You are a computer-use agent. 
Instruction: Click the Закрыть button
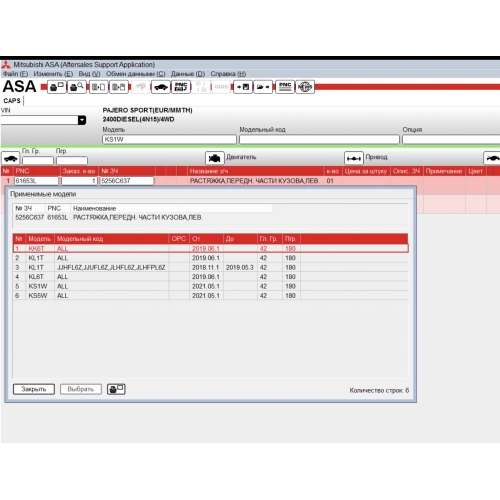(34, 389)
